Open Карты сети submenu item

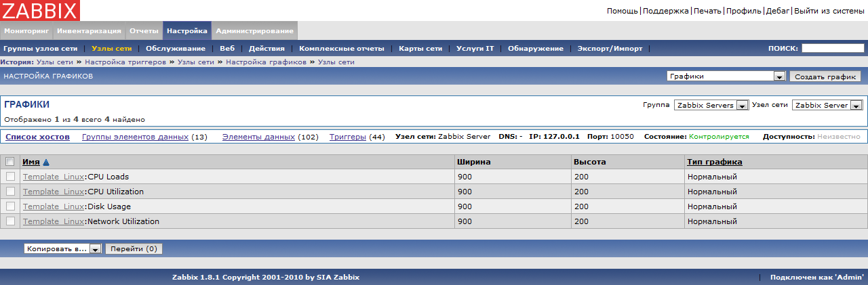coord(420,49)
